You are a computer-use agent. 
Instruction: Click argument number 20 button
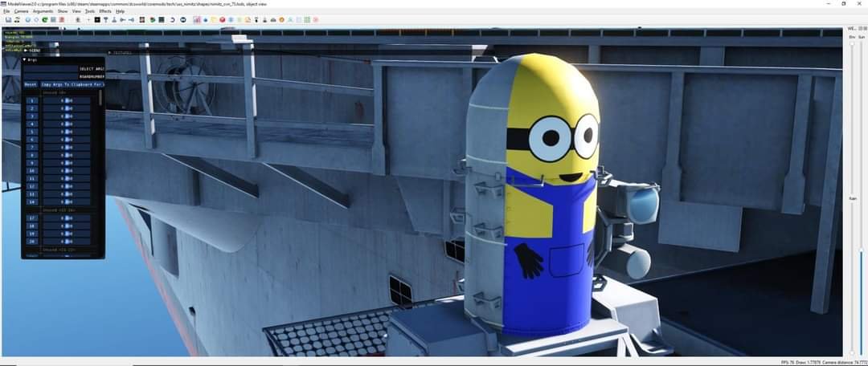32,241
